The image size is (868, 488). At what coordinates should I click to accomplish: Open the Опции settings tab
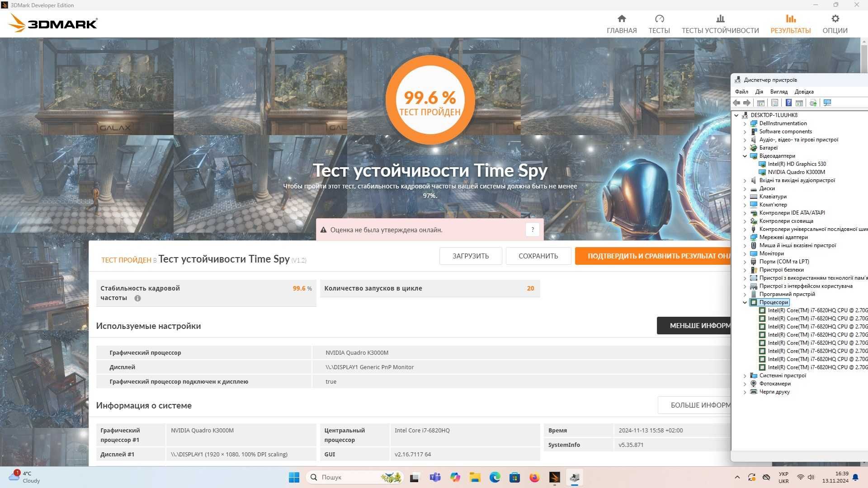(835, 24)
